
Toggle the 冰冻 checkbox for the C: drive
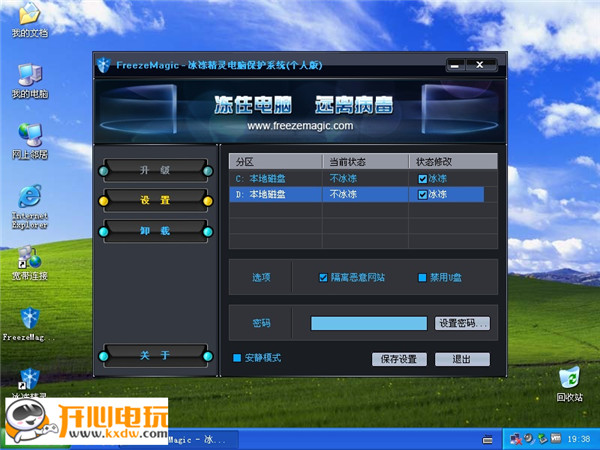pos(423,179)
